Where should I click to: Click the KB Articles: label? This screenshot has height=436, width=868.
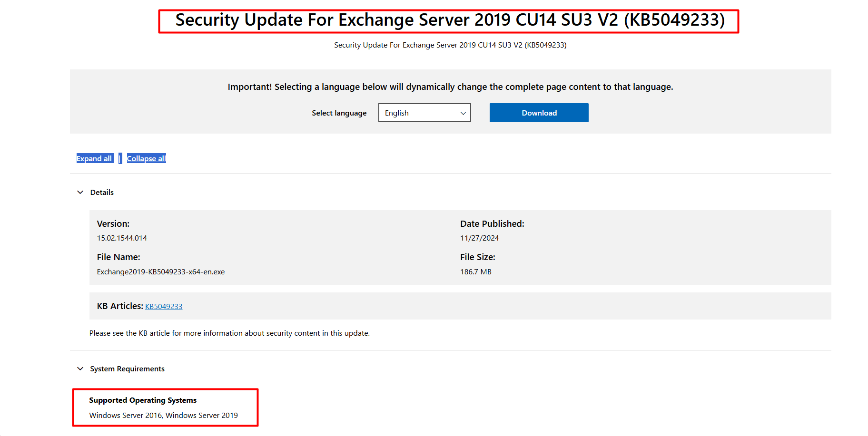tap(120, 306)
